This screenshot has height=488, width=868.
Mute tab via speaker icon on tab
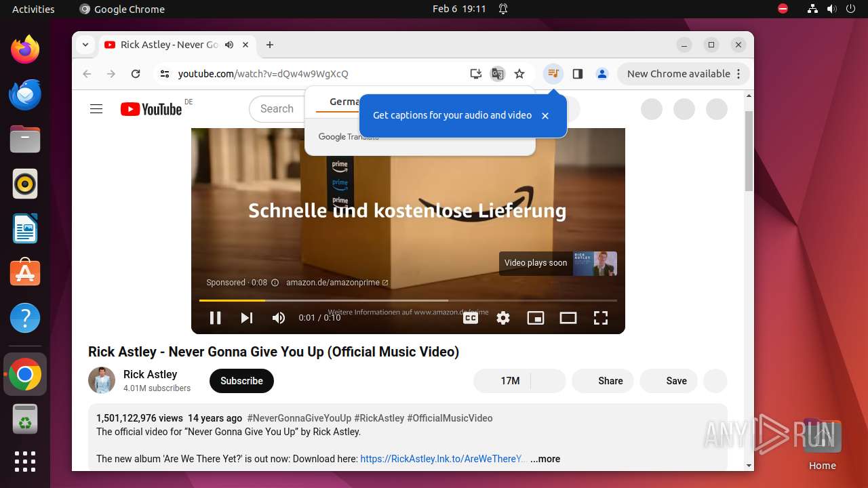[x=229, y=45]
